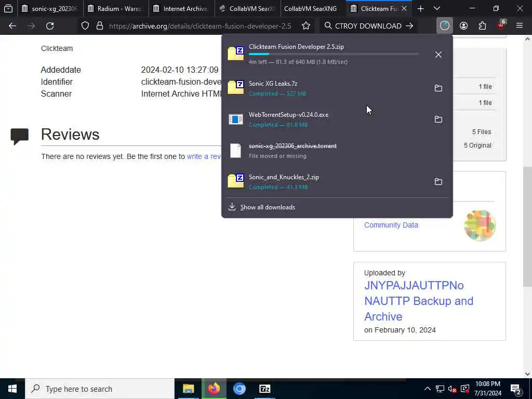The width and height of the screenshot is (532, 399).
Task: Show WebTorrentSetup exe in folder
Action: click(438, 119)
